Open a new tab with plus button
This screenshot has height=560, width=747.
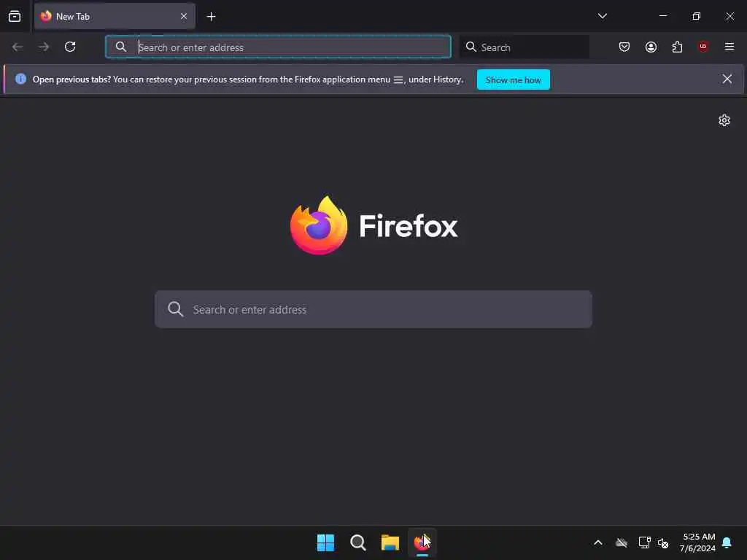tap(211, 17)
